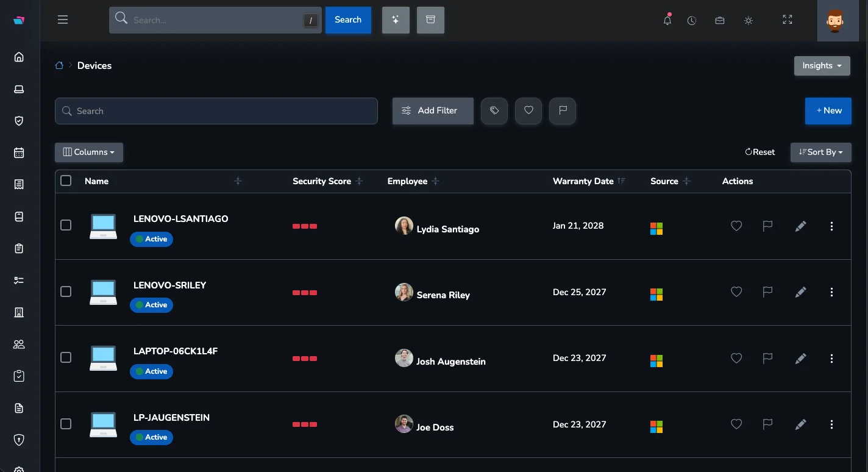Click the home breadcrumb icon
Image resolution: width=868 pixels, height=472 pixels.
coord(59,66)
